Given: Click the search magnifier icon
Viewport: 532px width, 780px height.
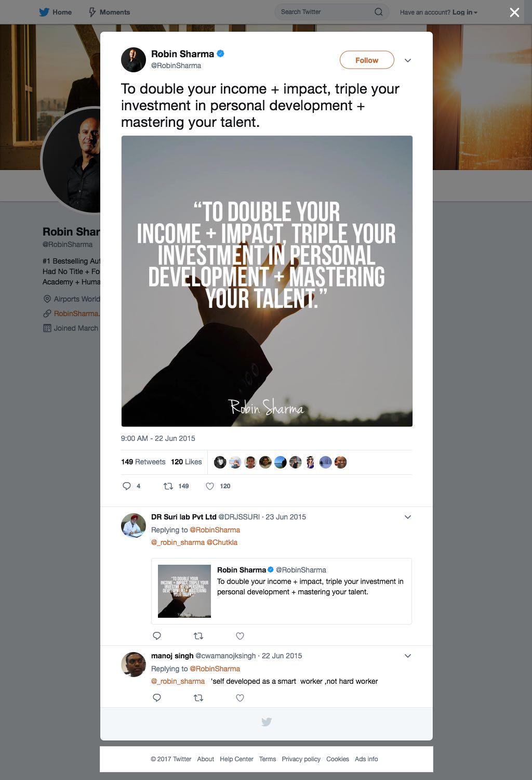Looking at the screenshot, I should (379, 12).
